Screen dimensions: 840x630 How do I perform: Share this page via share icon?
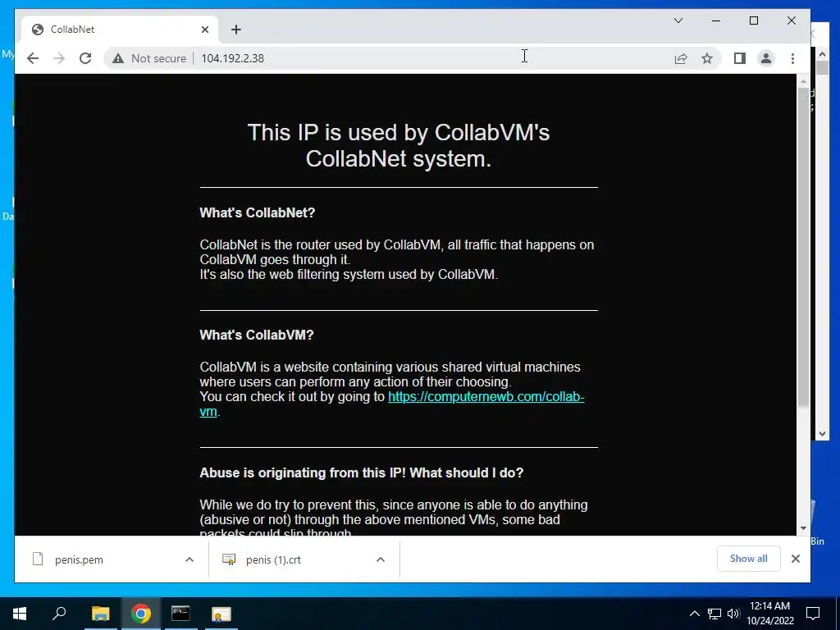click(x=680, y=58)
